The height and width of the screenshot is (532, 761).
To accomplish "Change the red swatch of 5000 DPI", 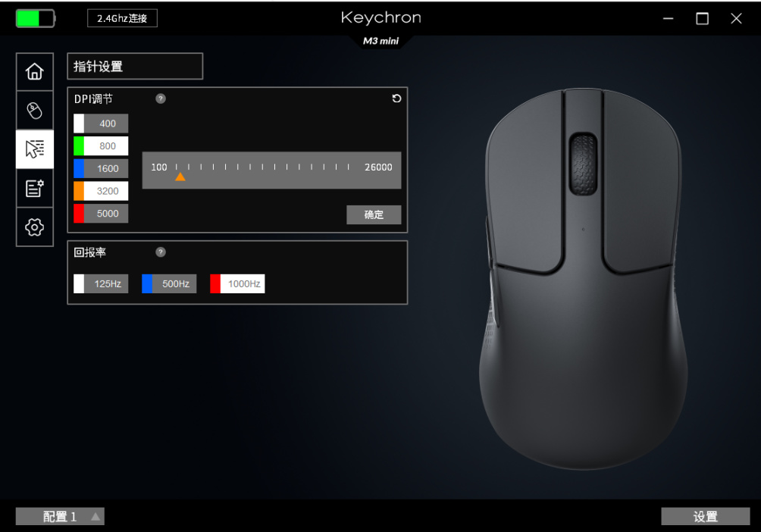I will pos(79,214).
